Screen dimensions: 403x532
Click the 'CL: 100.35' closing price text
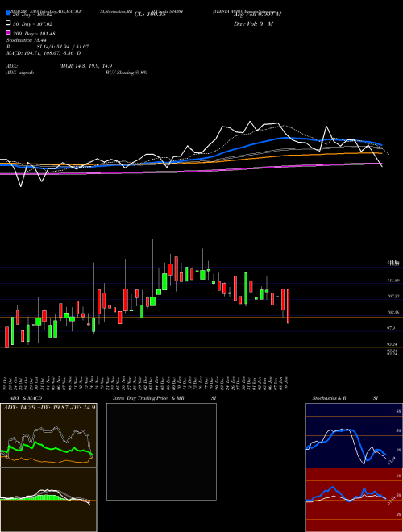pos(150,15)
